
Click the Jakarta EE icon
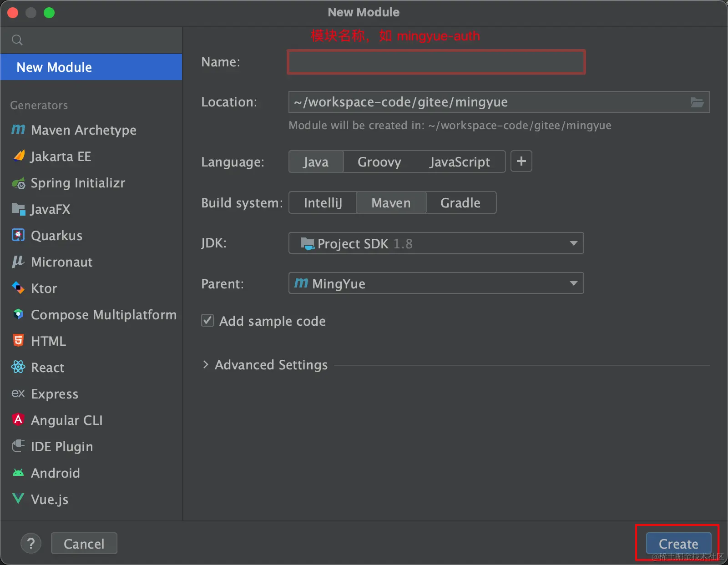(19, 156)
